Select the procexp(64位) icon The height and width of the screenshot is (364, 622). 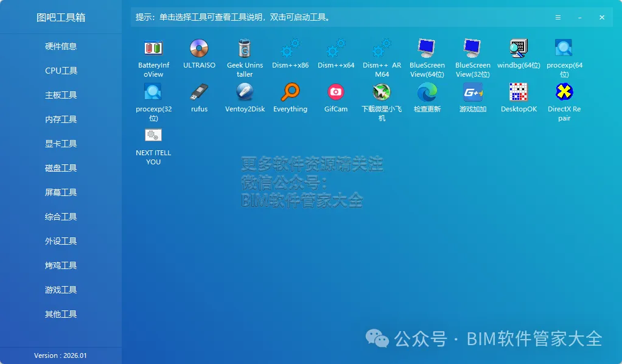pyautogui.click(x=564, y=48)
